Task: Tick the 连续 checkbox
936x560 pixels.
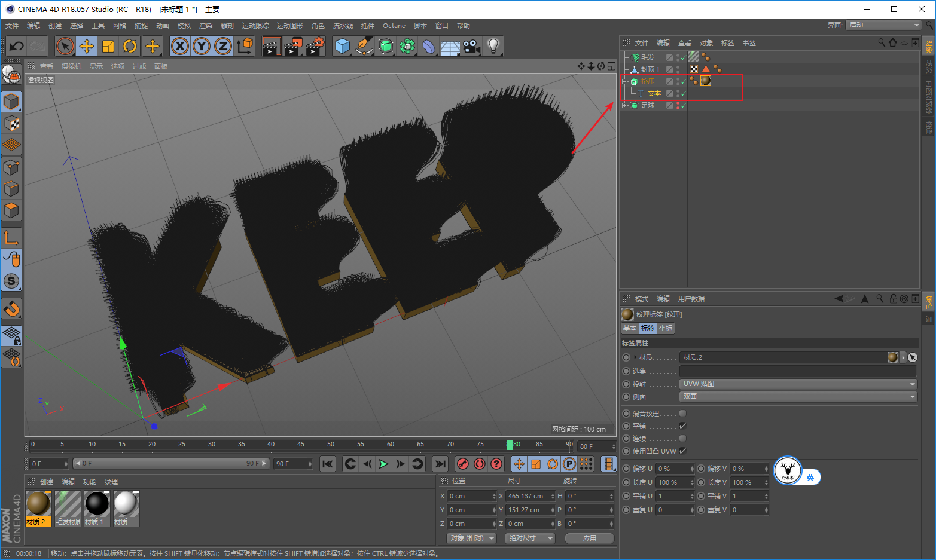Action: (x=682, y=439)
